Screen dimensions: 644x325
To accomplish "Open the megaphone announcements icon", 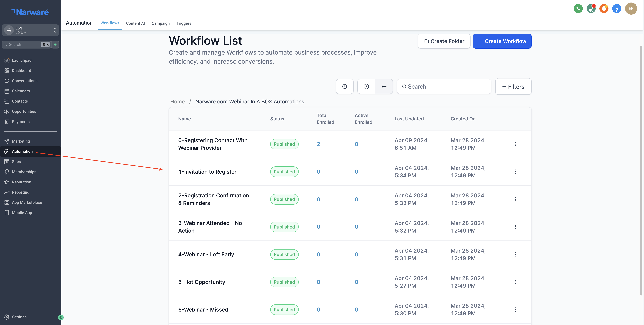I will (591, 9).
